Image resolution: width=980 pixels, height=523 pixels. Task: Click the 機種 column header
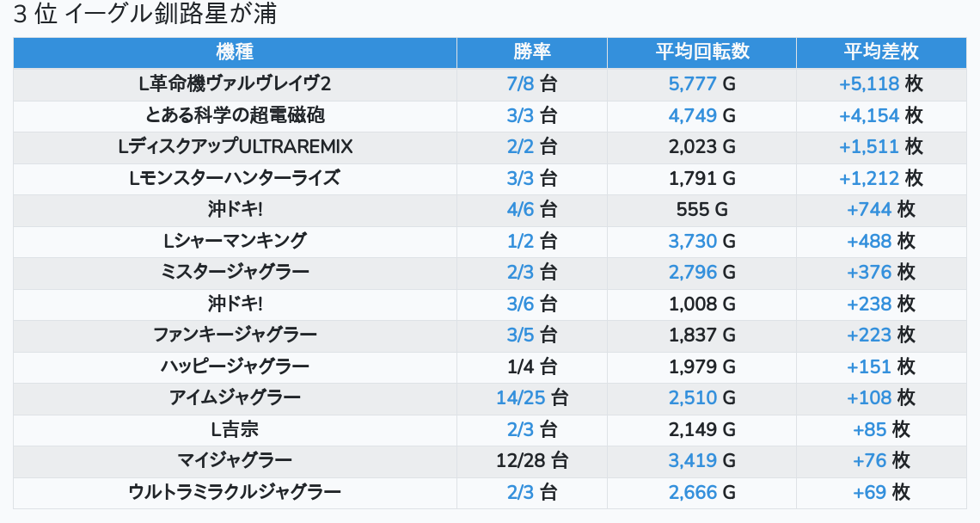click(x=235, y=52)
